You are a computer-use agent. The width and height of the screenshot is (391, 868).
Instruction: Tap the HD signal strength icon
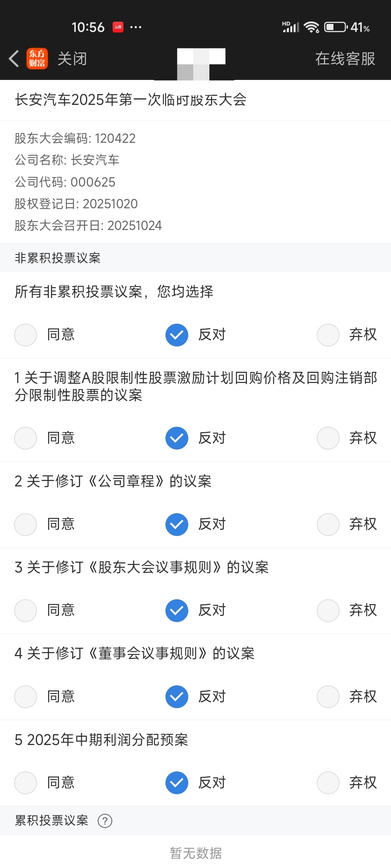click(x=291, y=27)
